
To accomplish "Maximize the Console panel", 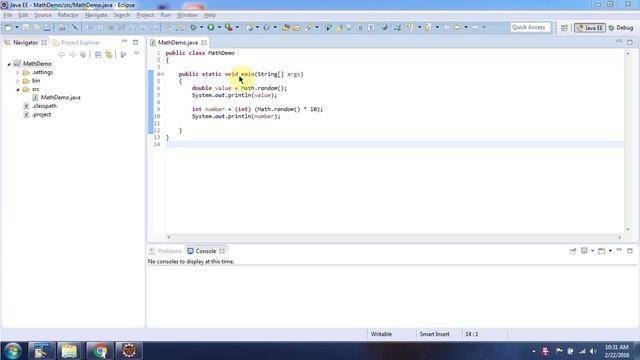I will (x=630, y=251).
